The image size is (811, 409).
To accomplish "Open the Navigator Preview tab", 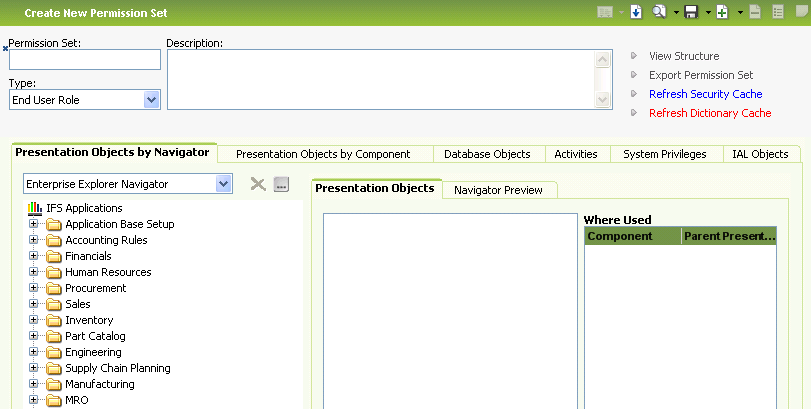I will (x=498, y=190).
